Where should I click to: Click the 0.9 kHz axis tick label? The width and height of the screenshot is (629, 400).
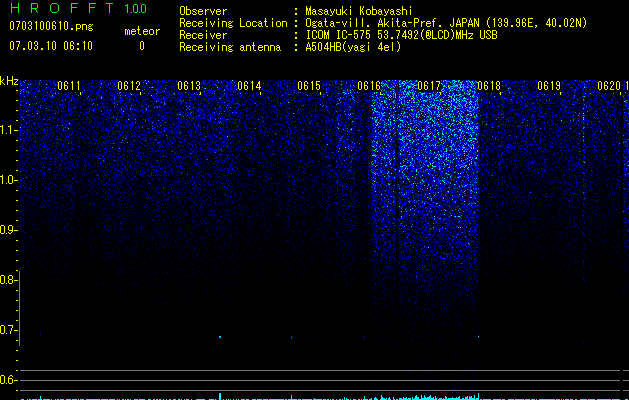coord(8,230)
